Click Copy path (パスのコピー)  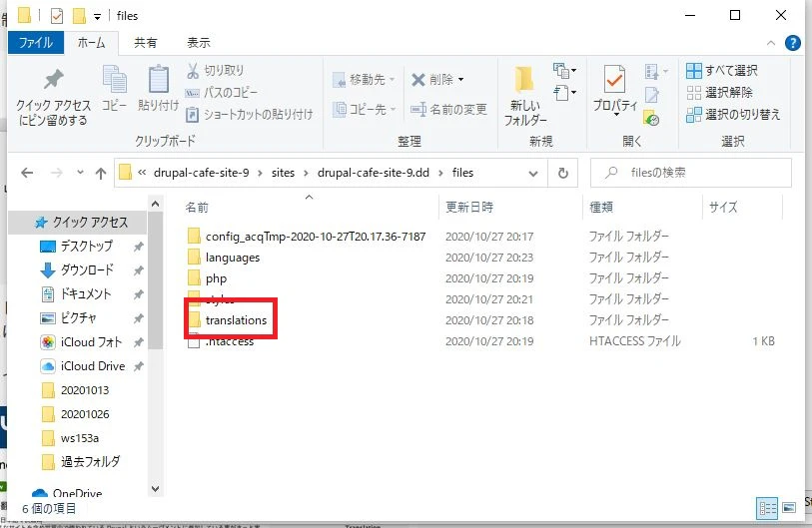tap(222, 93)
